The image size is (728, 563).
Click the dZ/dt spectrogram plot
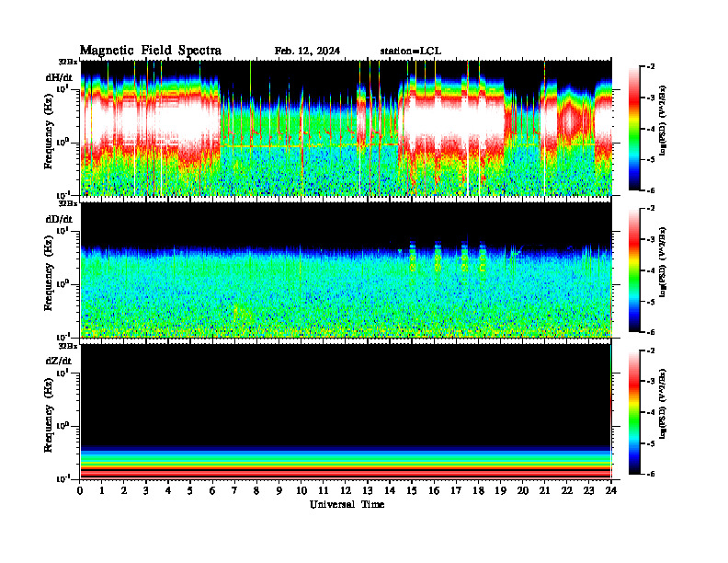347,411
